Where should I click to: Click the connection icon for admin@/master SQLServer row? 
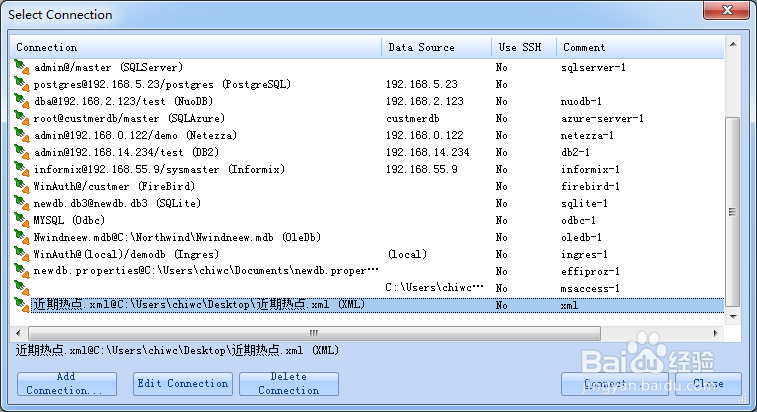click(x=22, y=67)
